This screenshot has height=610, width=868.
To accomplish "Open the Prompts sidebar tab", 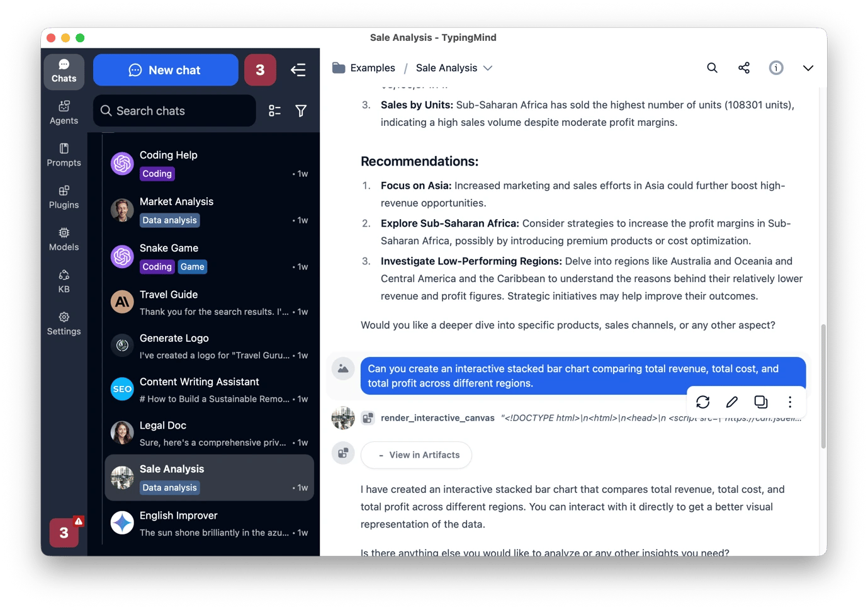I will tap(64, 155).
